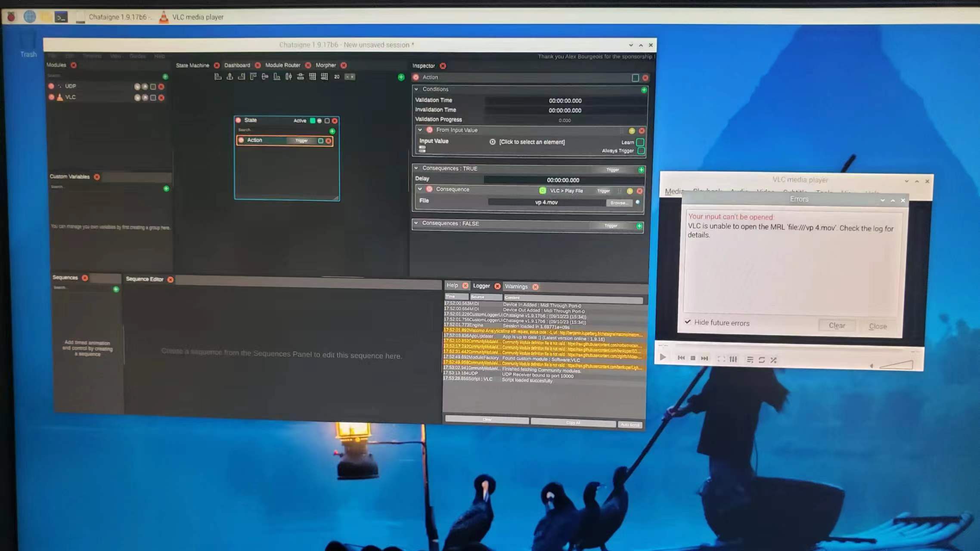Edit the File field showing vp 4.mov
980x551 pixels.
pyautogui.click(x=546, y=202)
